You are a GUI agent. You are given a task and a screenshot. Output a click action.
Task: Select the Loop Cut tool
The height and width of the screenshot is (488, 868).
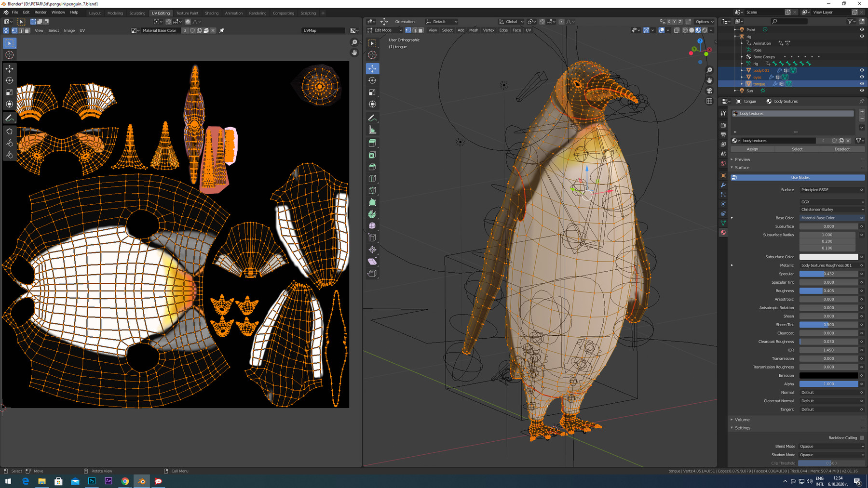372,179
